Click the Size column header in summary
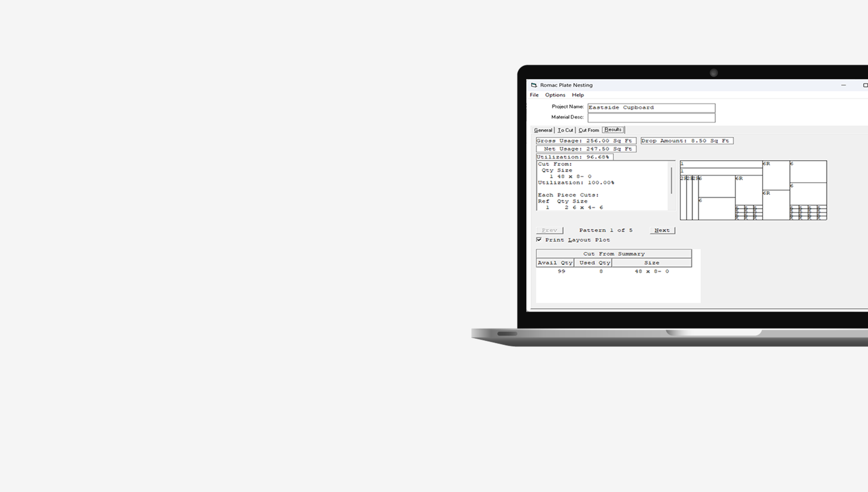This screenshot has width=868, height=492. (651, 263)
